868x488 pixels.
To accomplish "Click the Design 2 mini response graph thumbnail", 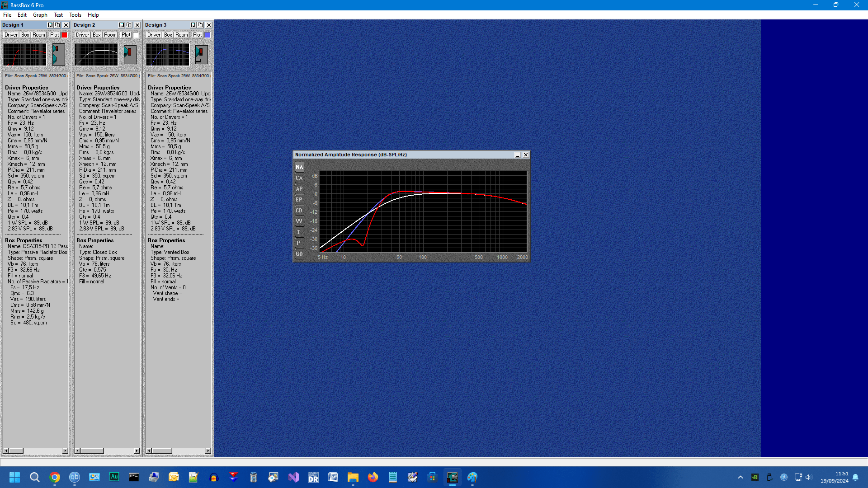I will click(x=96, y=55).
